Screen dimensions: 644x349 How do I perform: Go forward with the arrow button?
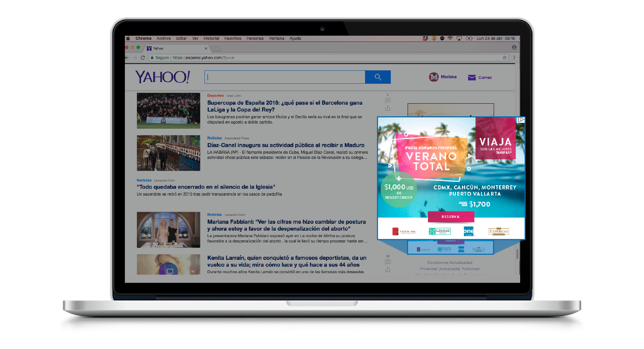coord(135,58)
